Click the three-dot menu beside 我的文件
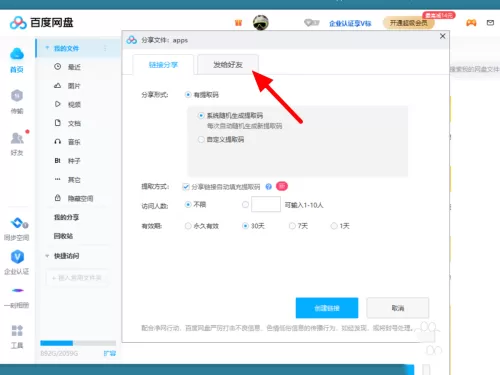This screenshot has height=375, width=500. point(105,48)
